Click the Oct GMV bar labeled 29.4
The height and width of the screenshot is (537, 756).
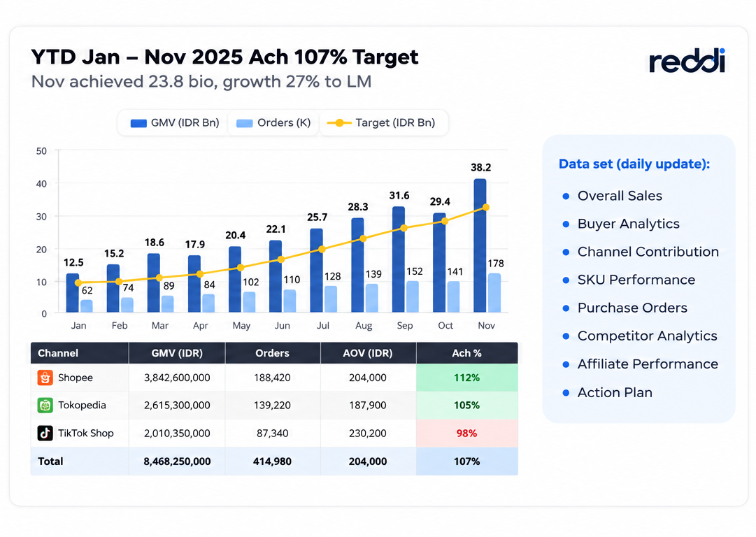tap(439, 263)
